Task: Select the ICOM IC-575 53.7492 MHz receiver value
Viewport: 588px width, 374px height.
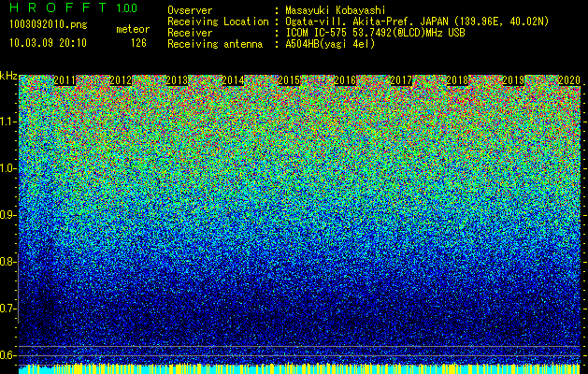Action: [x=375, y=33]
